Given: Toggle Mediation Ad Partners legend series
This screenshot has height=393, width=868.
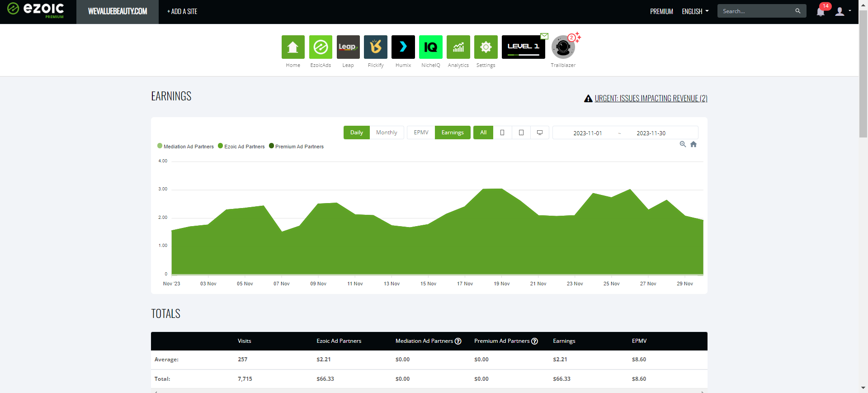Looking at the screenshot, I should (185, 147).
